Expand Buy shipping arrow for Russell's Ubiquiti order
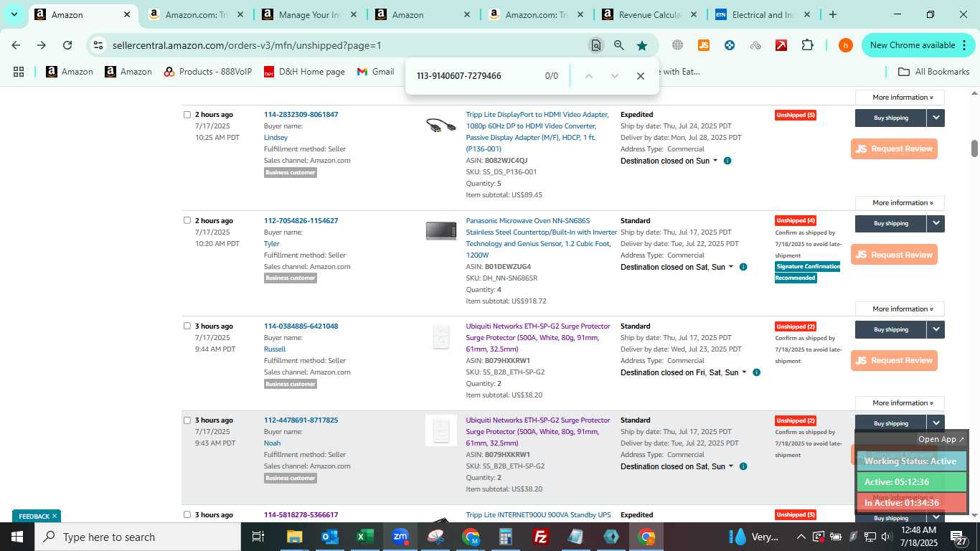The height and width of the screenshot is (551, 980). click(936, 329)
